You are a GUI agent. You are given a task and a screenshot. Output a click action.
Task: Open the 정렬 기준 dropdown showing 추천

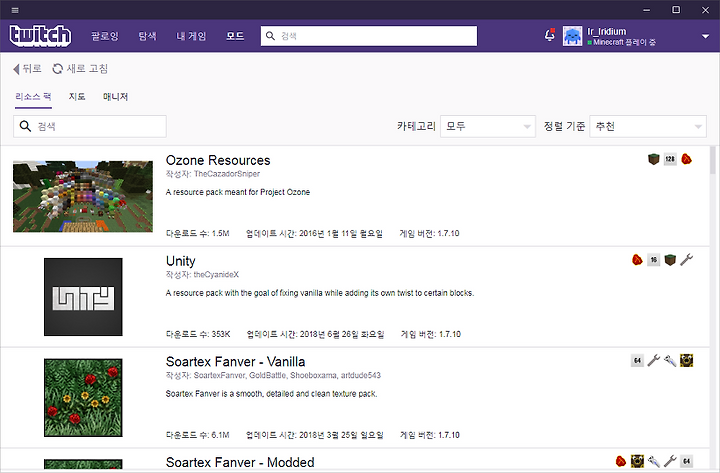[x=648, y=126]
